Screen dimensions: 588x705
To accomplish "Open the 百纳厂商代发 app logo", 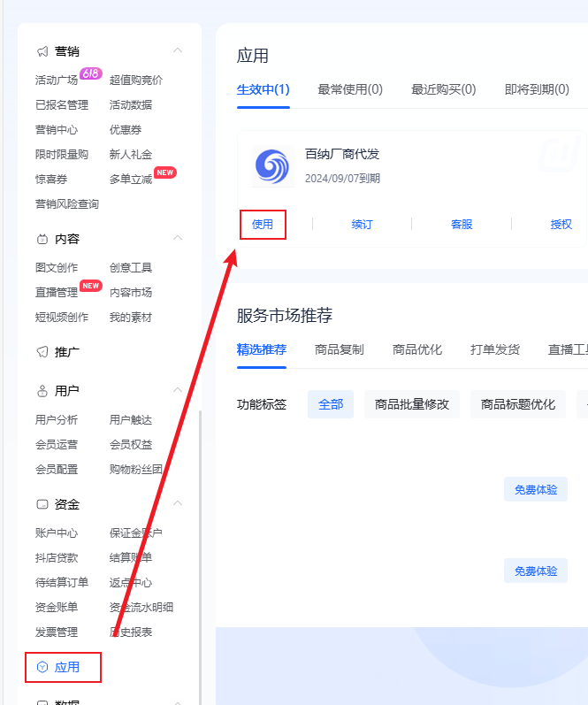I will click(x=273, y=166).
